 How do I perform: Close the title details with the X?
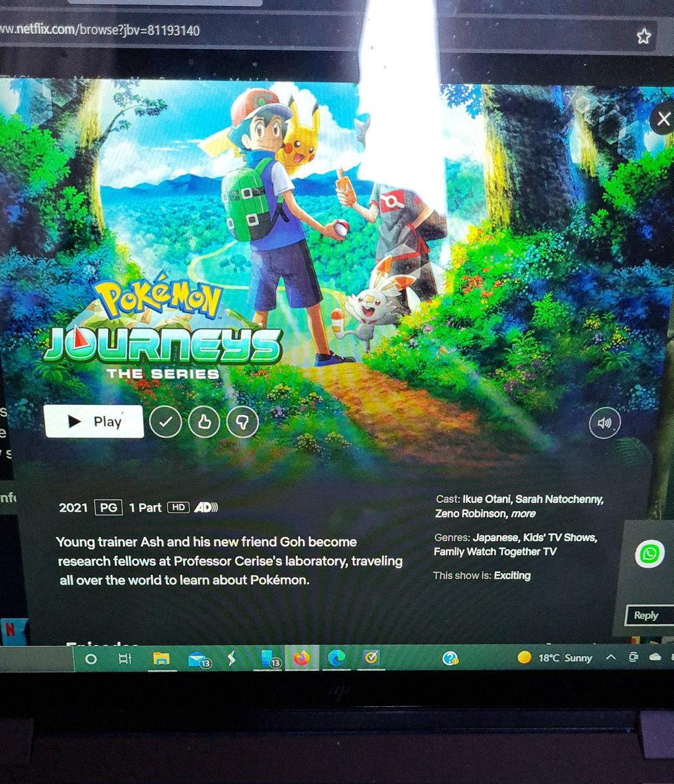pyautogui.click(x=663, y=119)
